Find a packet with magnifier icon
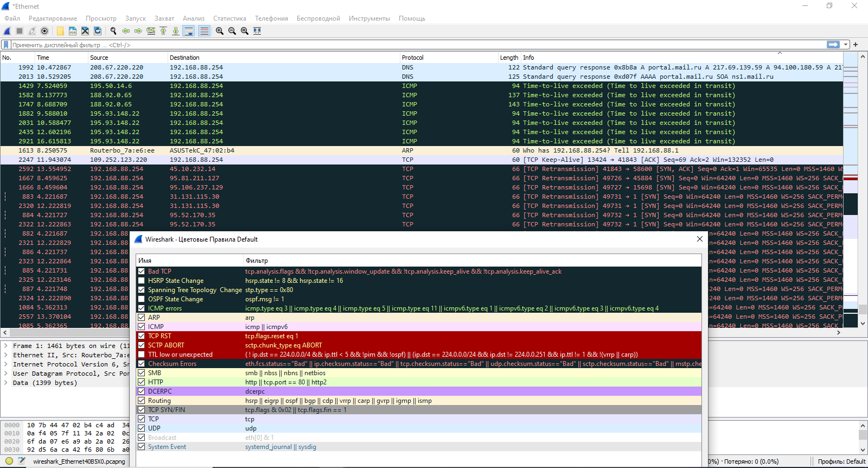868x468 pixels. coord(113,31)
